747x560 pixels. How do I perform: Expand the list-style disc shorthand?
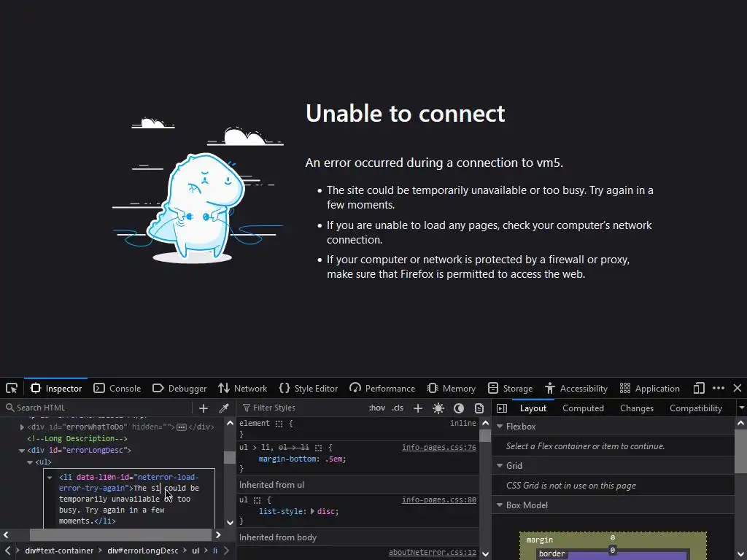point(312,511)
